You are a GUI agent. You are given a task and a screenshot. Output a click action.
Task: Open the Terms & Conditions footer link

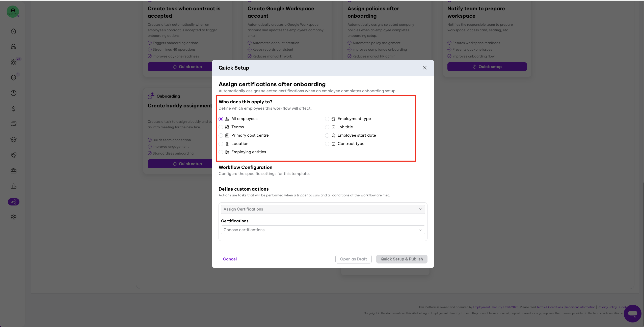coord(549,307)
